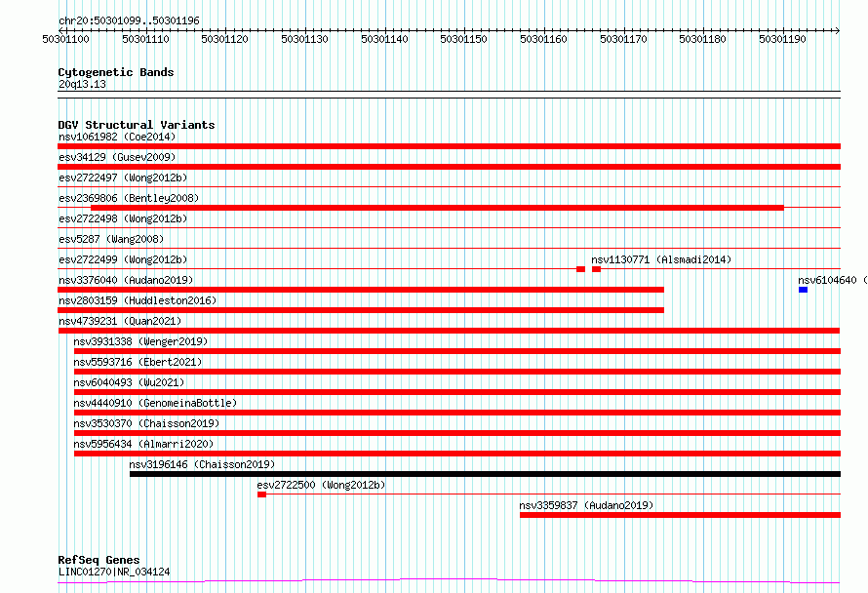This screenshot has height=593, width=868.
Task: Click the nsv6040493 (Wu2021) label
Action: [x=129, y=382]
